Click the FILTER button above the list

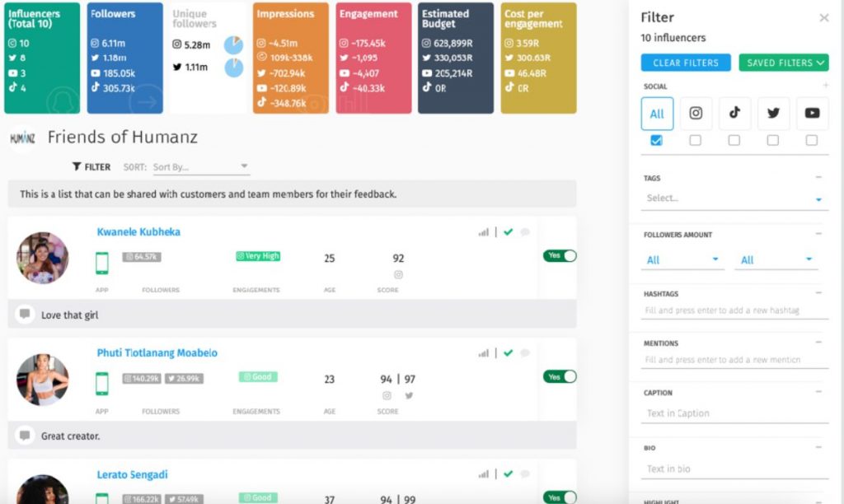pos(91,166)
